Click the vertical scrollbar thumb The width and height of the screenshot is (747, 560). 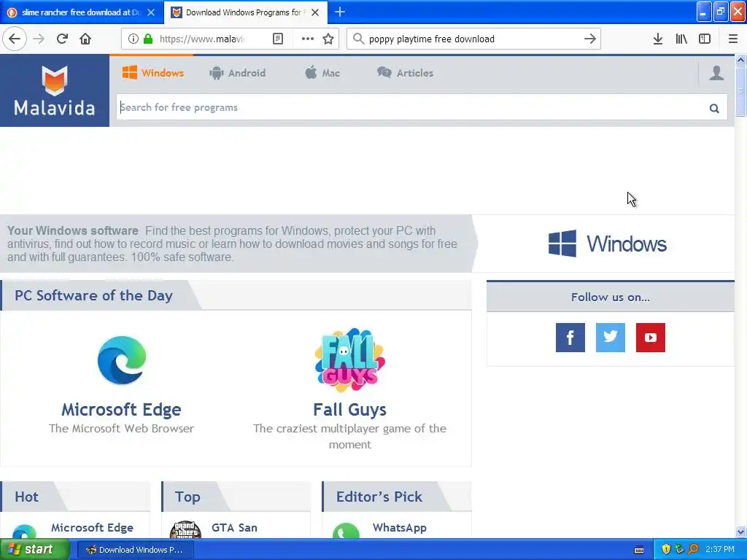(740, 91)
